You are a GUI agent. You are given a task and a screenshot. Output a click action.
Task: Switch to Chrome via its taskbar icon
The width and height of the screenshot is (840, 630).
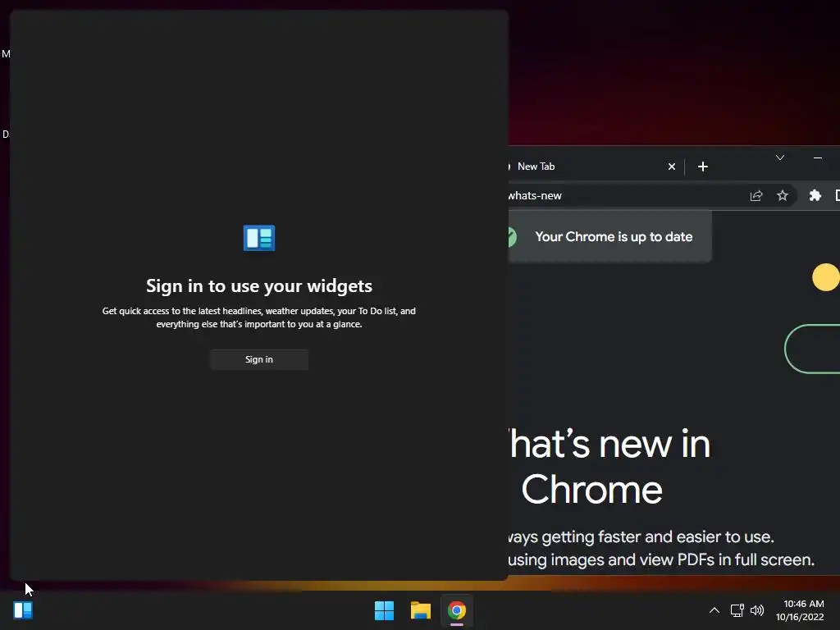[457, 610]
